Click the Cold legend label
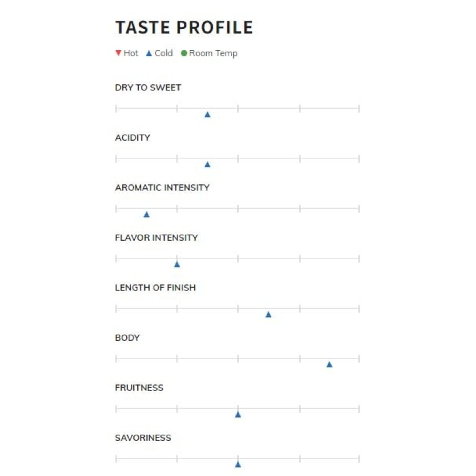 point(164,53)
